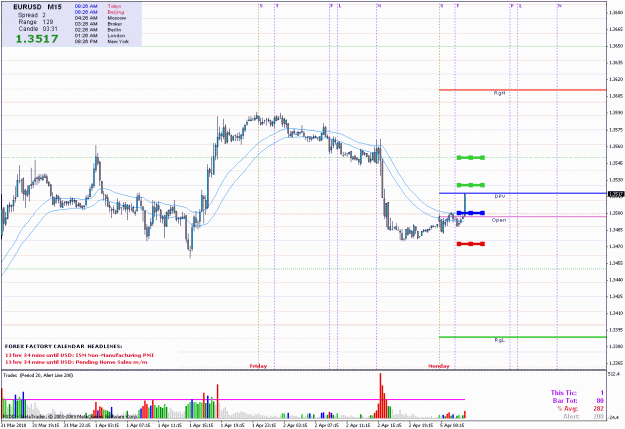Click the EURUSD M15 symbol title
Screen dimensions: 625x429
(37, 7)
